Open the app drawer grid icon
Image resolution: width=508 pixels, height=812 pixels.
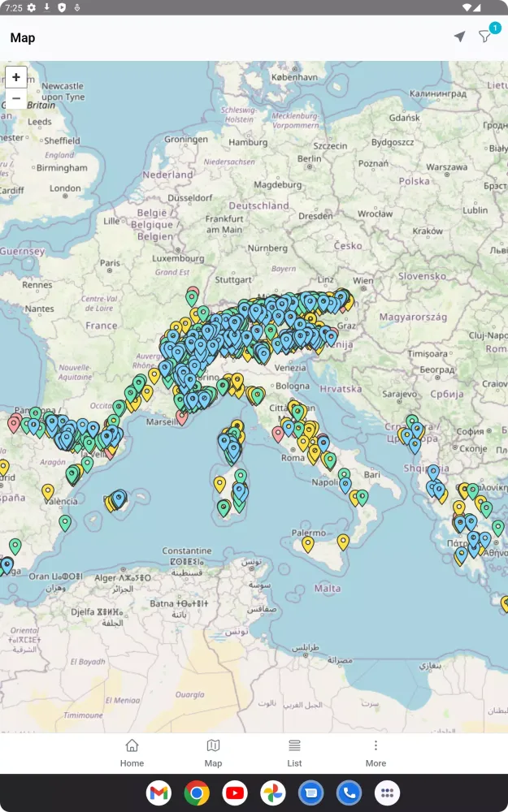pyautogui.click(x=387, y=793)
